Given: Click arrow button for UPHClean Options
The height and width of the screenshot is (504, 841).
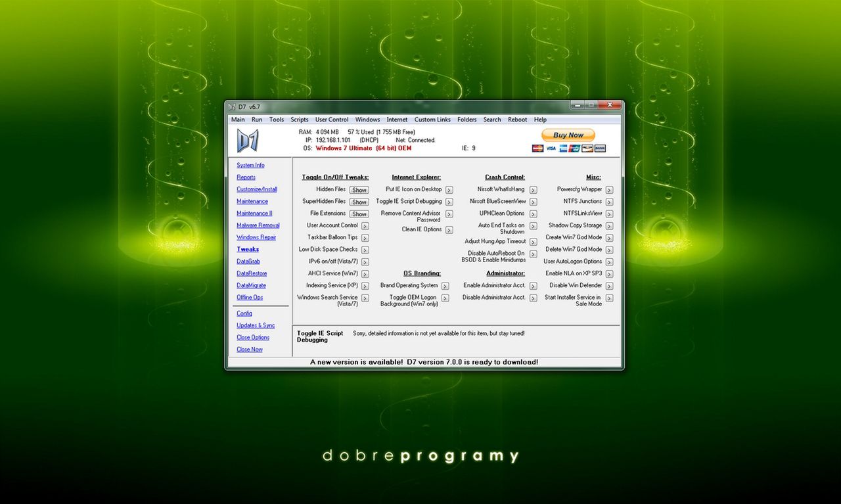Looking at the screenshot, I should point(533,214).
